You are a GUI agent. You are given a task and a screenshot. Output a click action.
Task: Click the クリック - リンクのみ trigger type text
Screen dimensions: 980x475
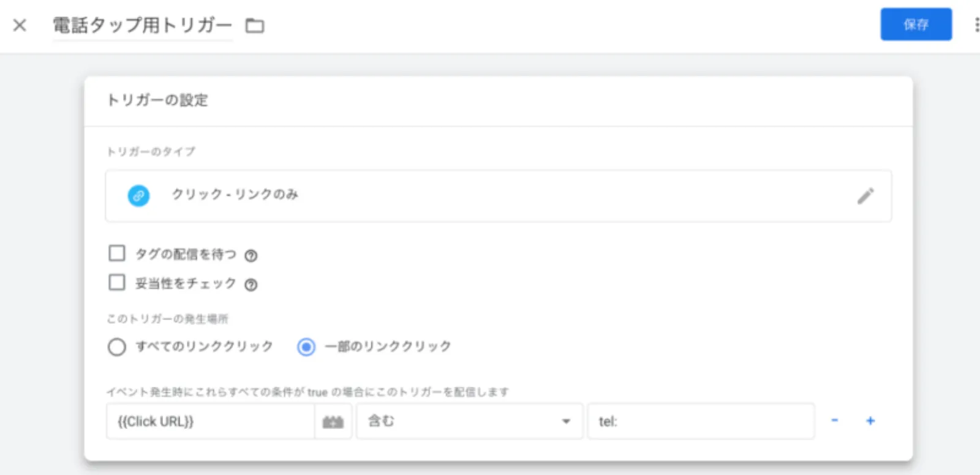click(235, 195)
